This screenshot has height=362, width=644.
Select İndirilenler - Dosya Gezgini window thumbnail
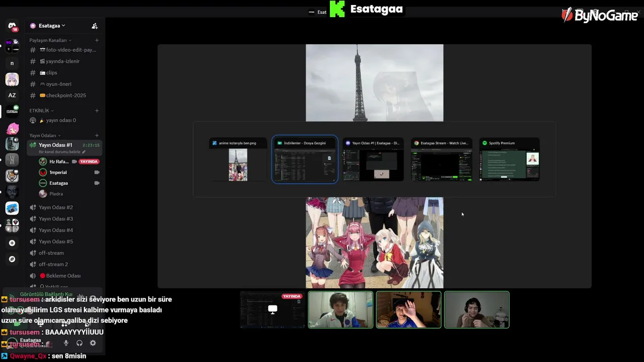(305, 160)
